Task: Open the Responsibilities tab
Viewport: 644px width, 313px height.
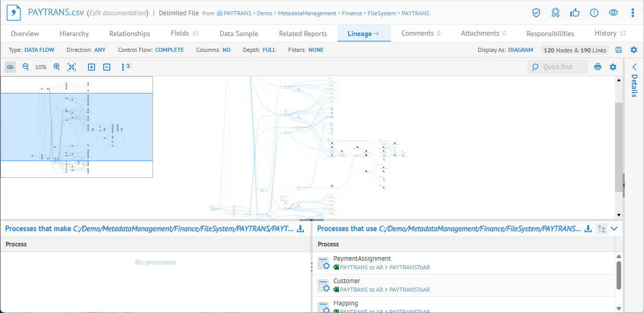Action: (550, 34)
